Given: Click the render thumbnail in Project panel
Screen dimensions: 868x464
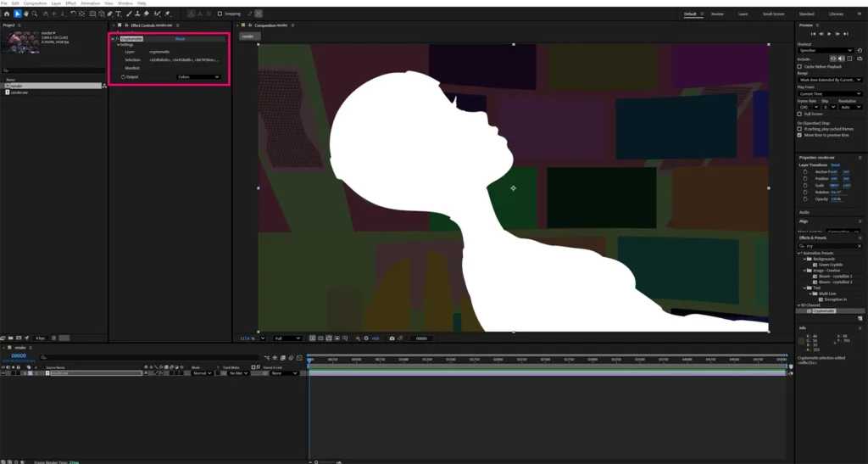Looking at the screenshot, I should coord(20,42).
